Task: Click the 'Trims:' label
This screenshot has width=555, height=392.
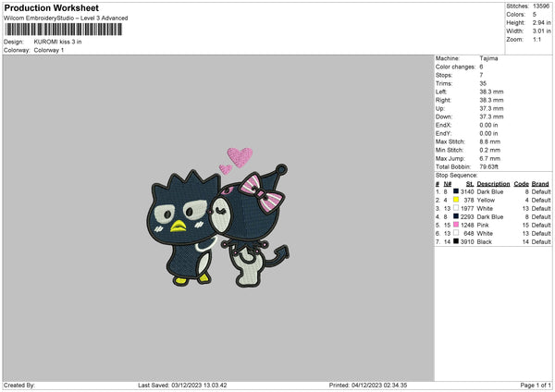Action: coord(444,83)
